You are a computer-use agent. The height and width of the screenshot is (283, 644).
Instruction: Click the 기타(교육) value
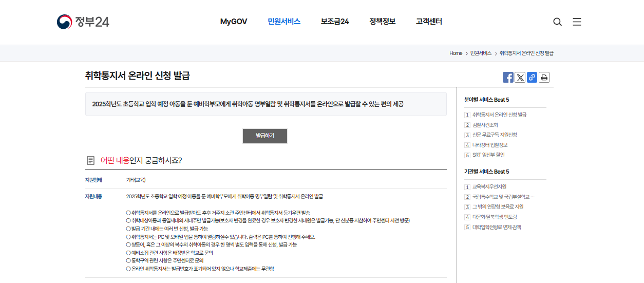pos(136,180)
